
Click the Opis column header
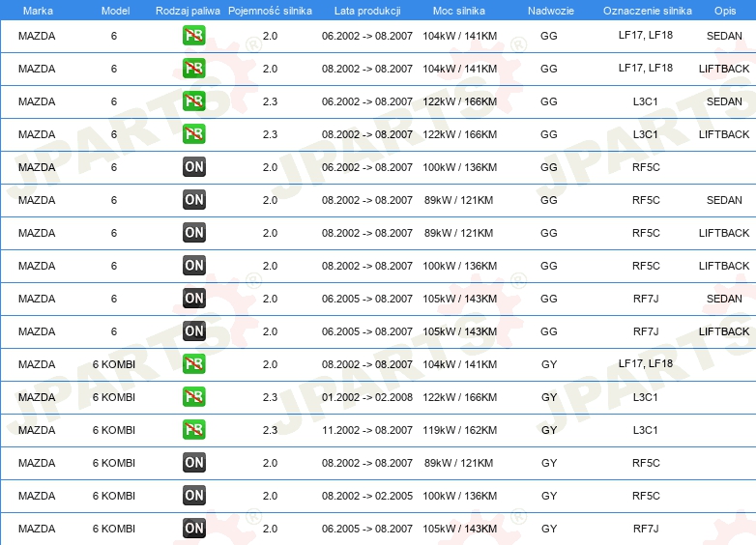pyautogui.click(x=725, y=11)
